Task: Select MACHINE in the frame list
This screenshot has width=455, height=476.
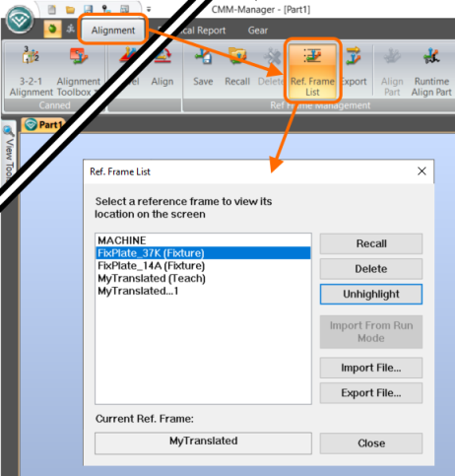Action: [x=203, y=240]
